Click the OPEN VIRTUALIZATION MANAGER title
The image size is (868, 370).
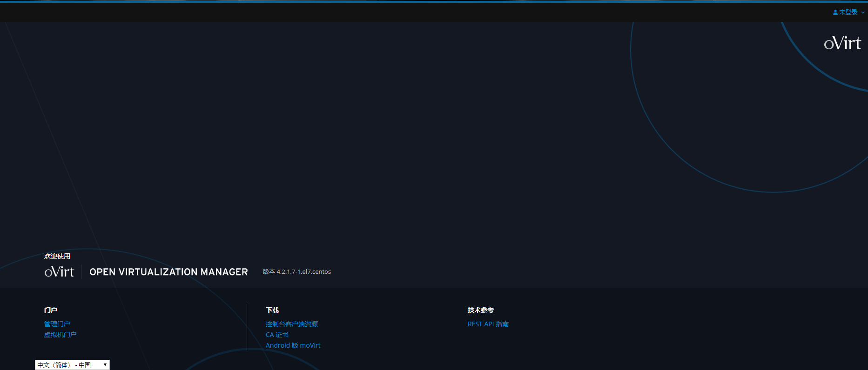pyautogui.click(x=169, y=272)
